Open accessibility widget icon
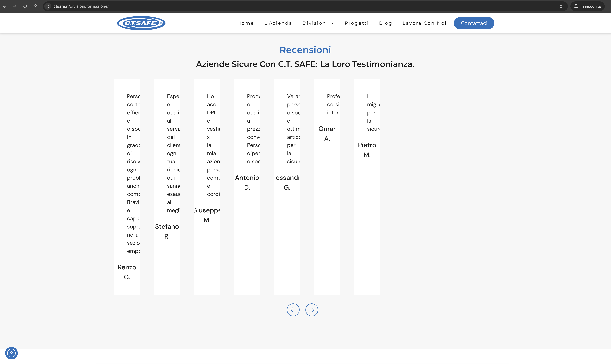Screen dimensions: 611x364 (11, 353)
